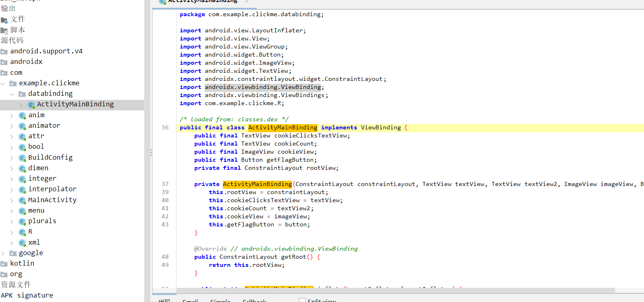Click the attr class icon

[22, 136]
